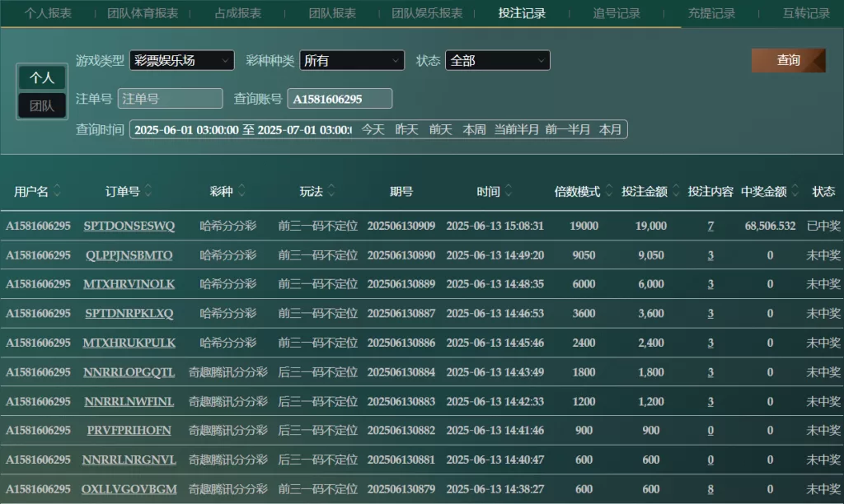Click timestamp 2025-06-13 14:40:47

point(495,460)
